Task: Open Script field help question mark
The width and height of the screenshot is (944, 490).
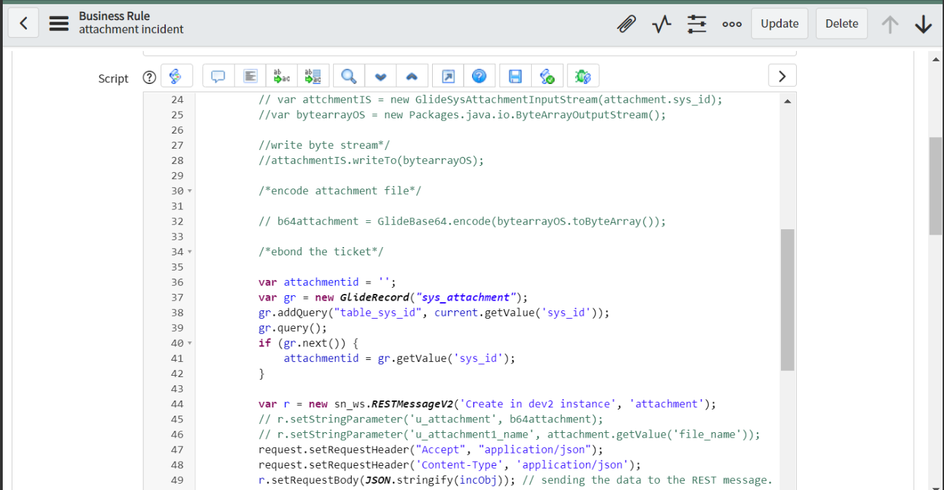Action: coord(149,77)
